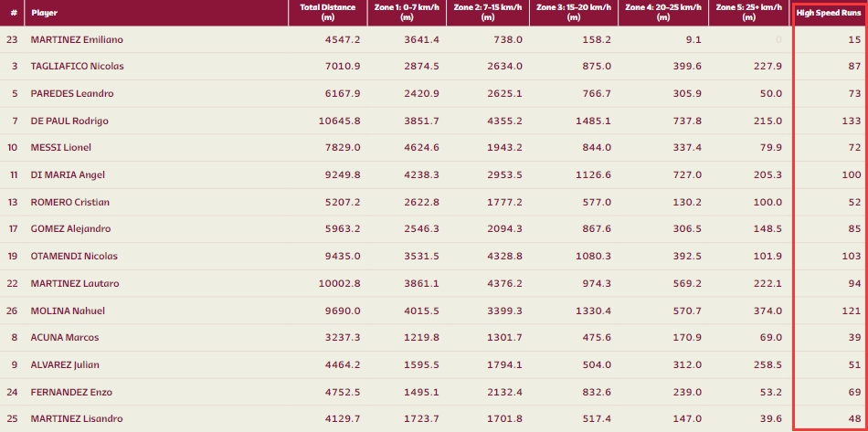The image size is (868, 432).
Task: Click Molina's Zone 3 value 1330.4
Action: [594, 311]
